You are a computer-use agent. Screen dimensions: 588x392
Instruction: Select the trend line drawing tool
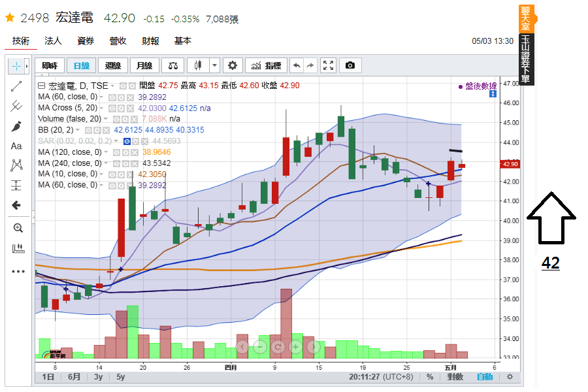(x=16, y=86)
